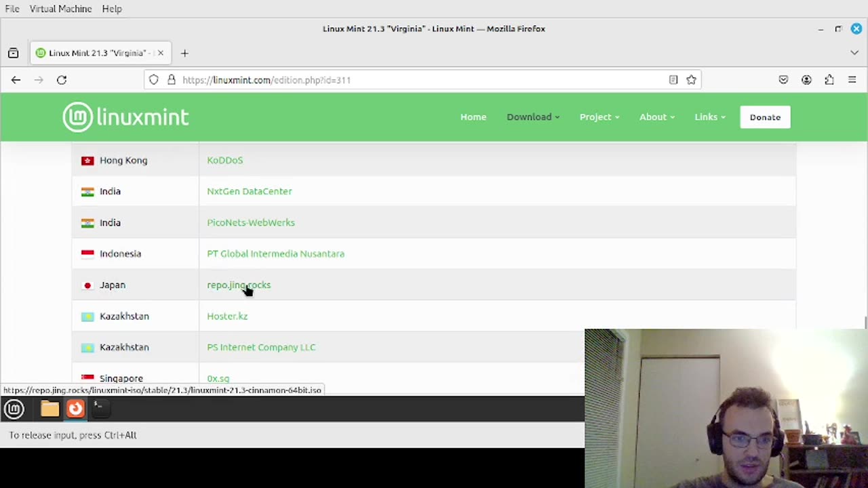The image size is (868, 488).
Task: Click the flag beside Hoster.kz
Action: pyautogui.click(x=87, y=317)
